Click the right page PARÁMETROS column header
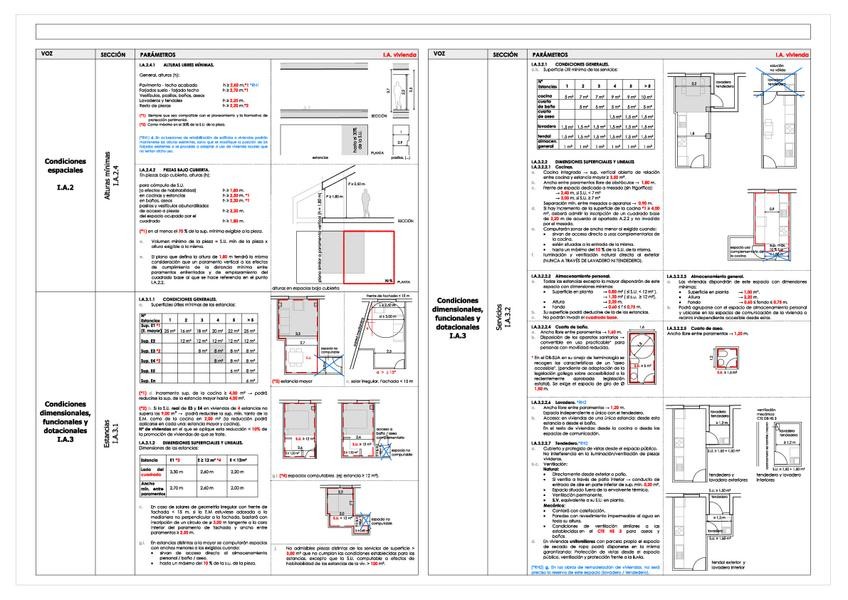This screenshot has width=848, height=600. click(x=550, y=55)
